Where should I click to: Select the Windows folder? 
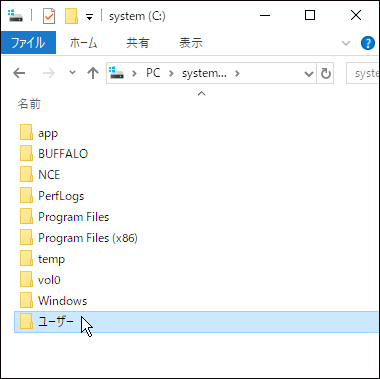click(x=62, y=301)
